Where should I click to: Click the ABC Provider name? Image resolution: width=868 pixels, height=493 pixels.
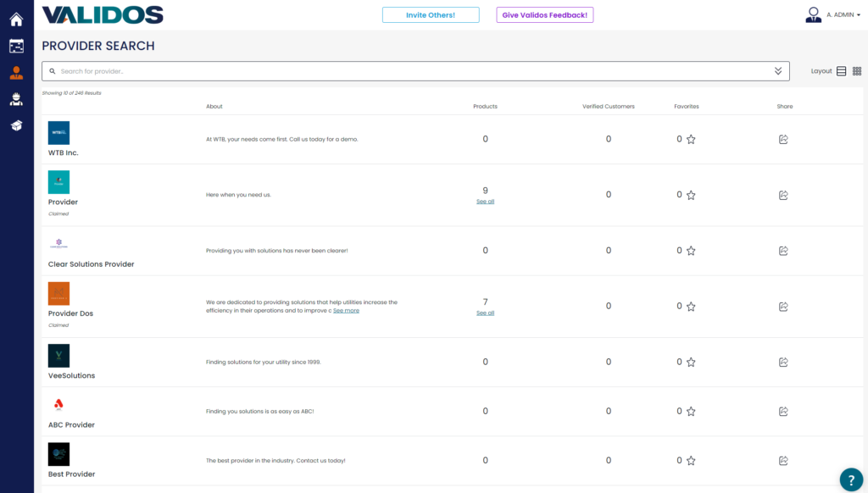coord(71,425)
